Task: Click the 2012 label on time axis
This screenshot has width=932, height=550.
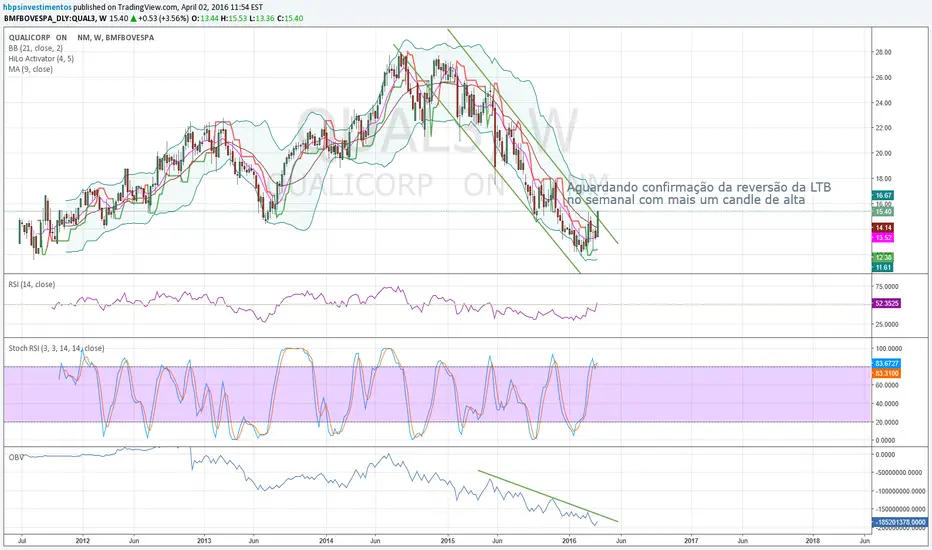Action: click(x=83, y=541)
